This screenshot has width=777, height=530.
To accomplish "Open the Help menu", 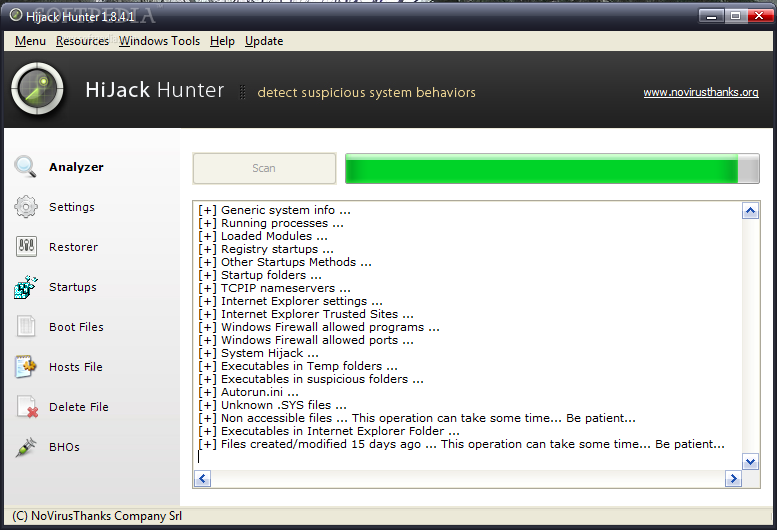I will (x=222, y=41).
